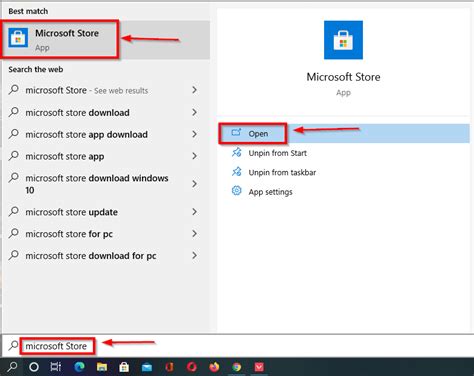
Task: Click search icon beside 'microsoft store update'
Action: 13,211
